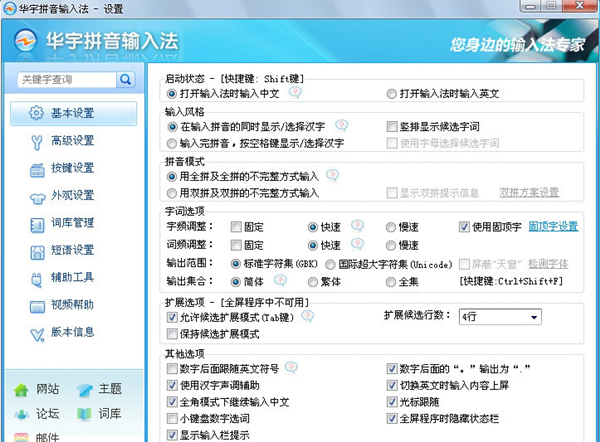Select 打开输入法时输入英文 radio button
The image size is (600, 442).
[392, 93]
